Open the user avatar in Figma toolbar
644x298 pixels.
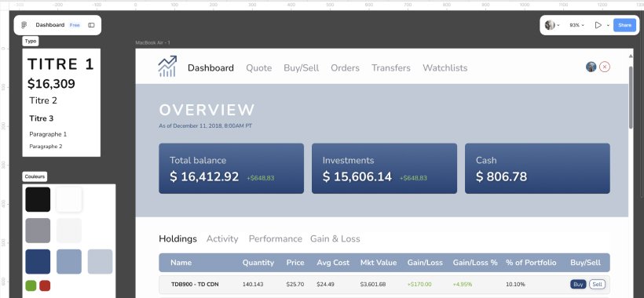coord(550,25)
